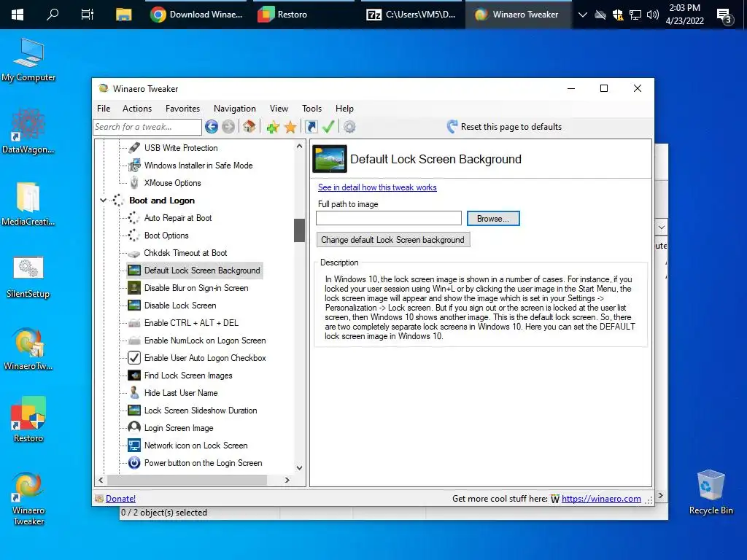This screenshot has height=560, width=747.
Task: Click tree horizontal scrollbar right arrow
Action: coord(287,480)
